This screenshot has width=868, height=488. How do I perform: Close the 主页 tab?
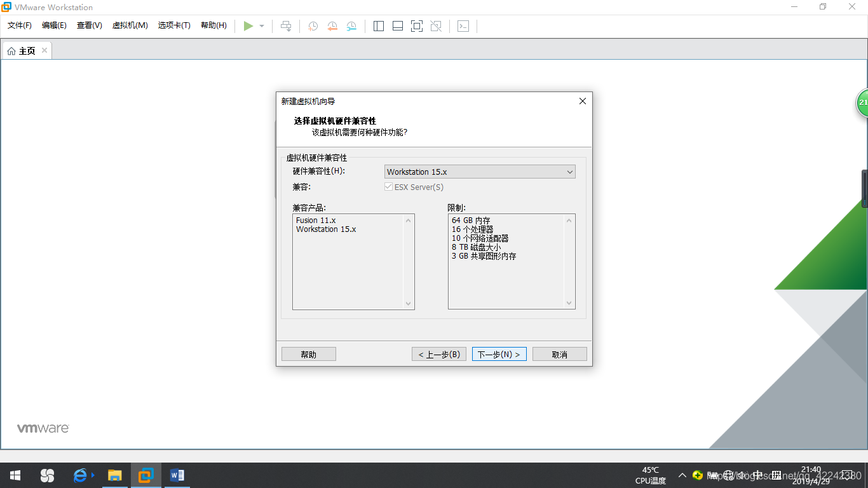44,51
